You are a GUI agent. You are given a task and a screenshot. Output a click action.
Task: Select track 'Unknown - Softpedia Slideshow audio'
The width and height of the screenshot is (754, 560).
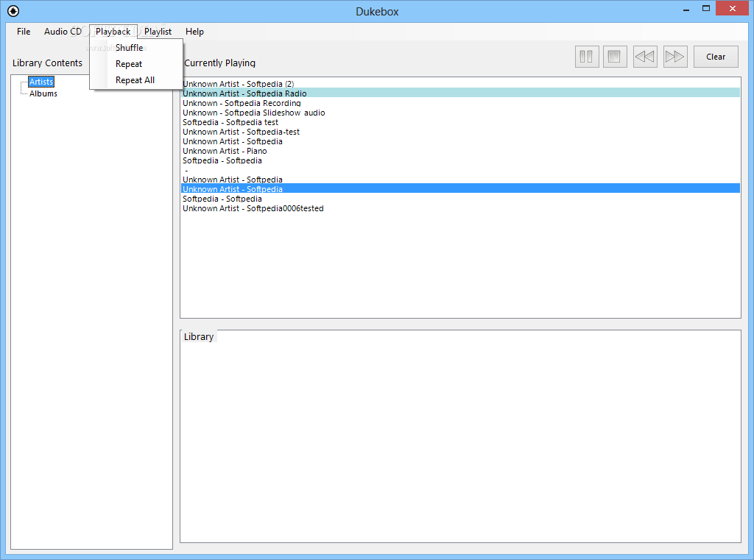(x=460, y=113)
